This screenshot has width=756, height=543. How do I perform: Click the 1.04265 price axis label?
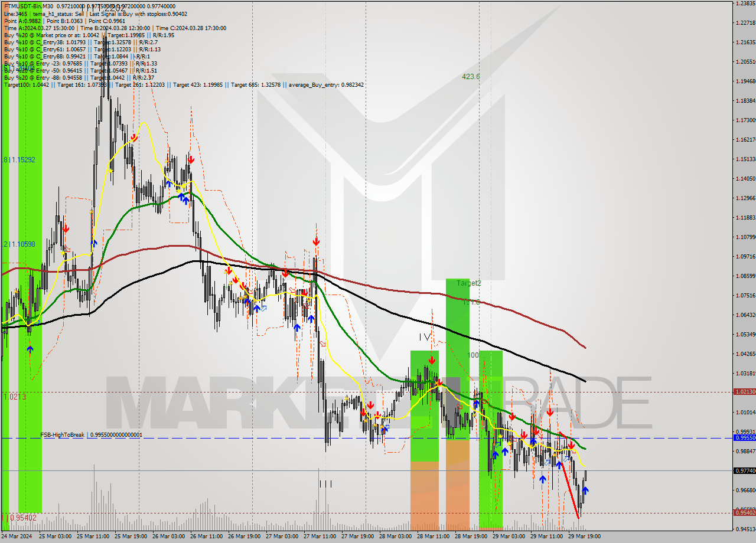tap(745, 354)
